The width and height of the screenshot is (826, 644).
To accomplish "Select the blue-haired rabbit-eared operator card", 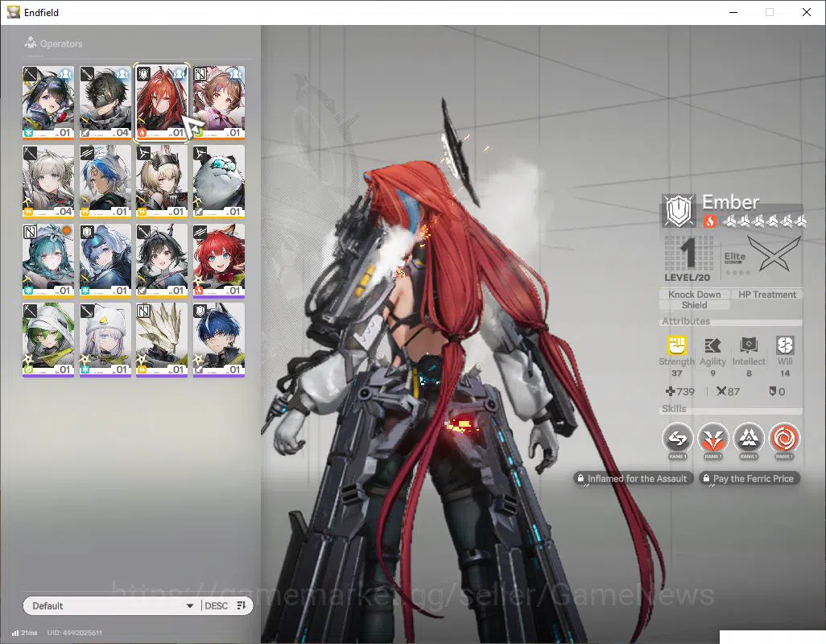I will (x=105, y=181).
